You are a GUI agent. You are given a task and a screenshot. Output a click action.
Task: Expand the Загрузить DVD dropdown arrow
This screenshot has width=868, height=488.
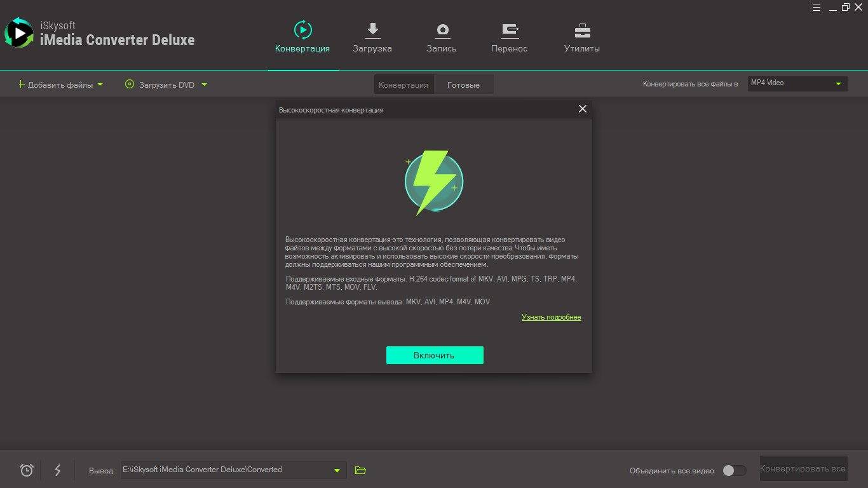(204, 85)
